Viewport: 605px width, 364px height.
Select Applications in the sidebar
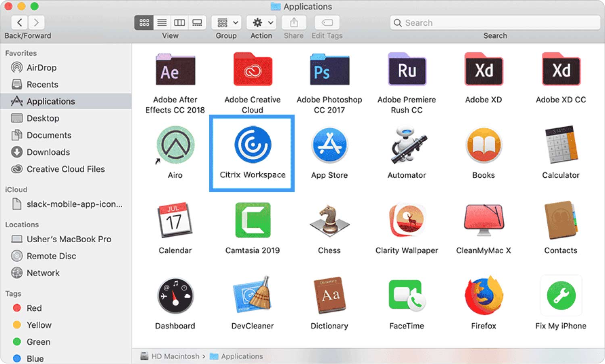pyautogui.click(x=66, y=101)
